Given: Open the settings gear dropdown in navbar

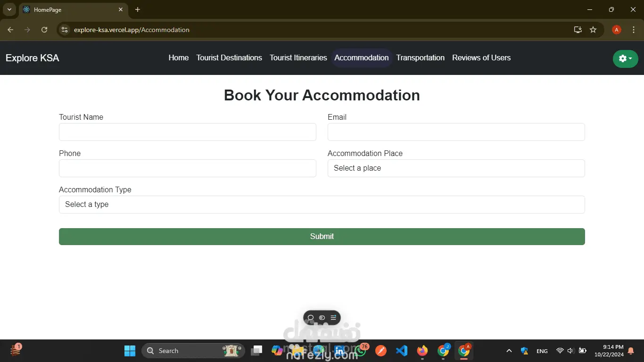Looking at the screenshot, I should click(x=625, y=58).
